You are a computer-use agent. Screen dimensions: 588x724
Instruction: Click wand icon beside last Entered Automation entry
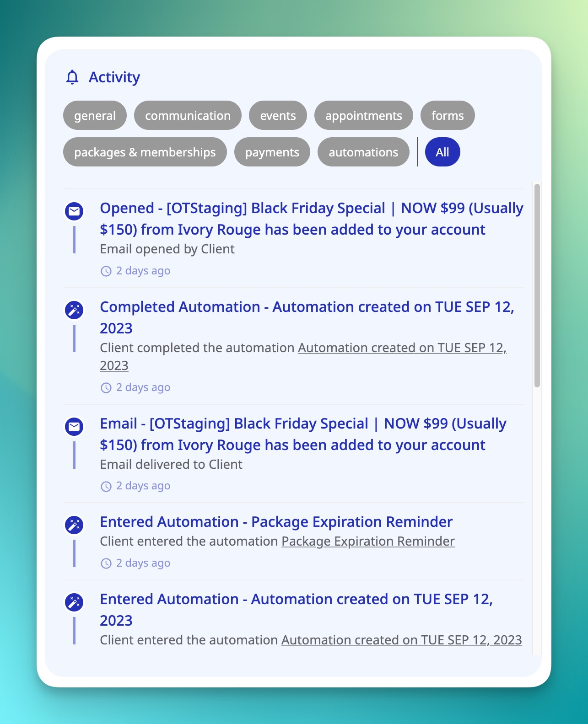[x=74, y=602]
